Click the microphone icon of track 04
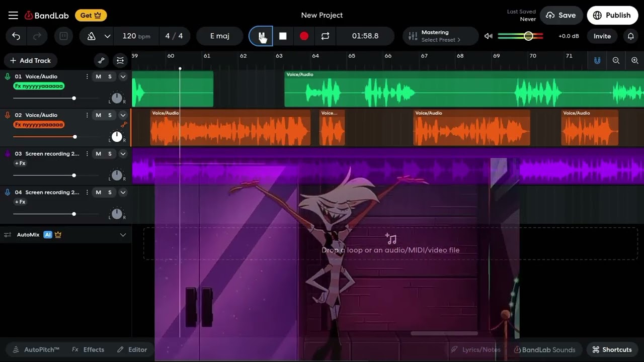 [8, 193]
